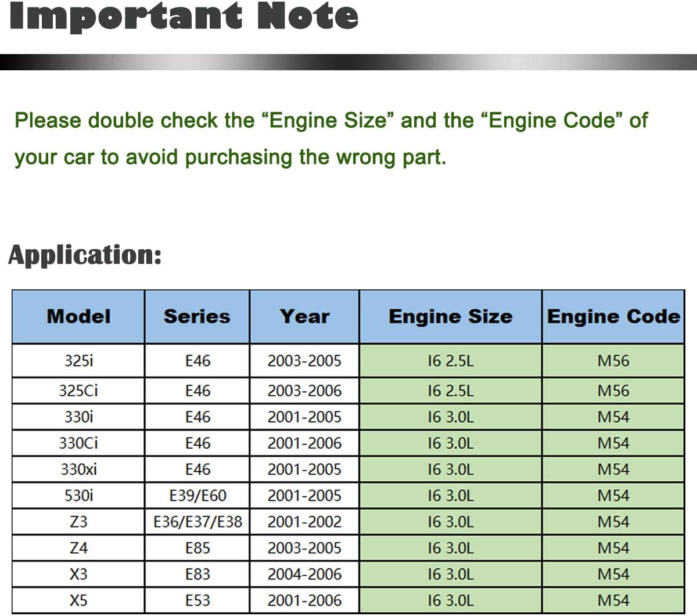Select the "Application:" heading
Screen dimensions: 697x616
point(85,255)
